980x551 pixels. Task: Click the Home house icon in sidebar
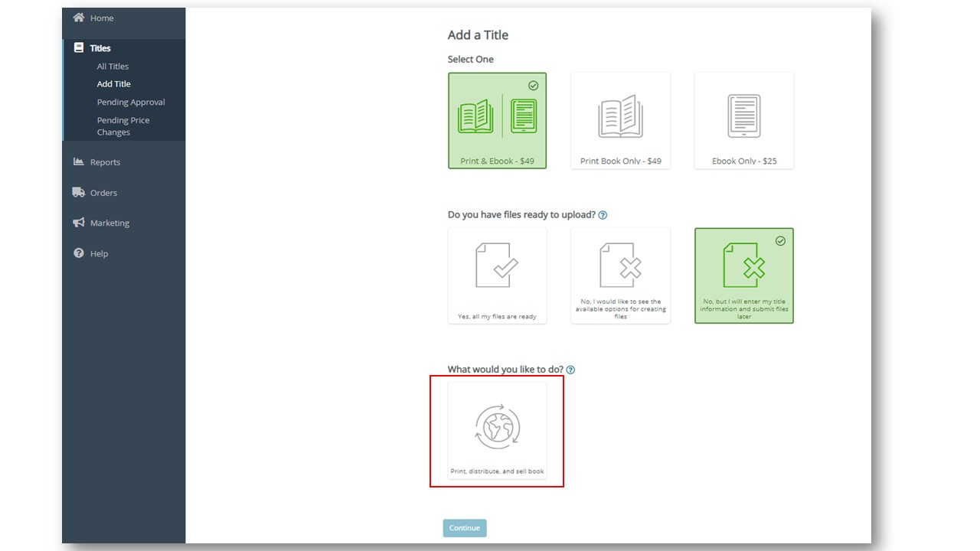pos(79,18)
